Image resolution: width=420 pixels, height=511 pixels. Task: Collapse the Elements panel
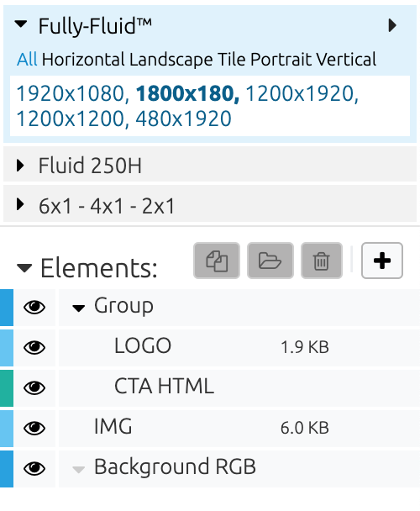[x=24, y=268]
